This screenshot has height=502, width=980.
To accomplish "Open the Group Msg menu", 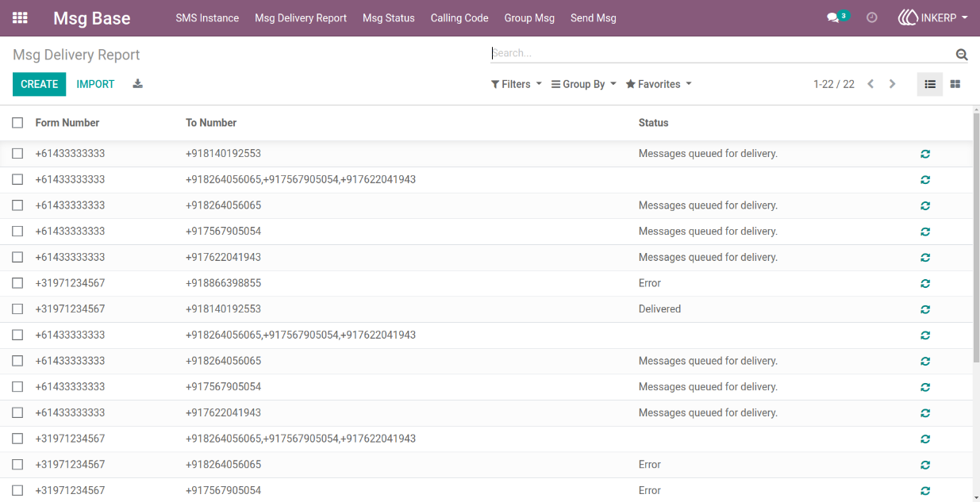I will click(529, 18).
